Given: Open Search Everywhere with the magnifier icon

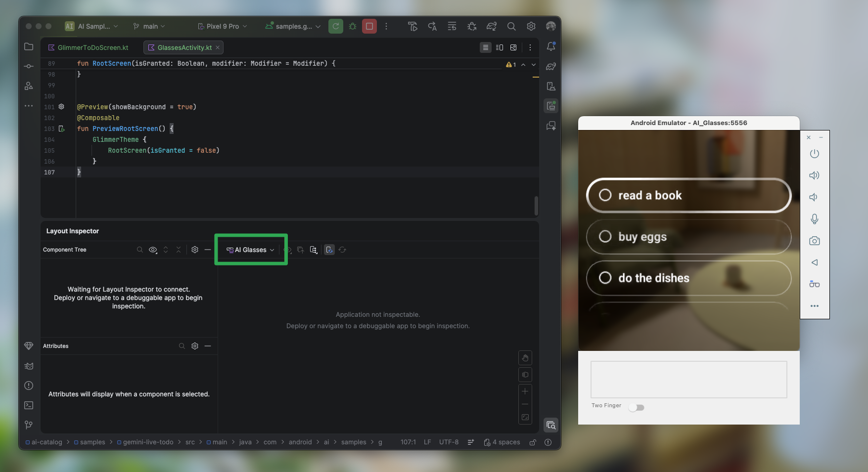Looking at the screenshot, I should tap(511, 26).
